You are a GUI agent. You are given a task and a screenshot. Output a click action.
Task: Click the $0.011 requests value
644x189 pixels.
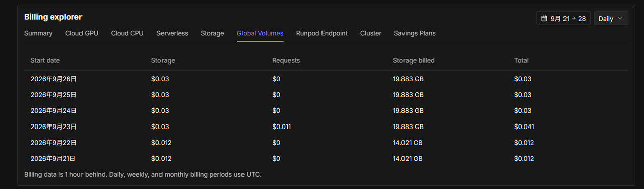(281, 127)
